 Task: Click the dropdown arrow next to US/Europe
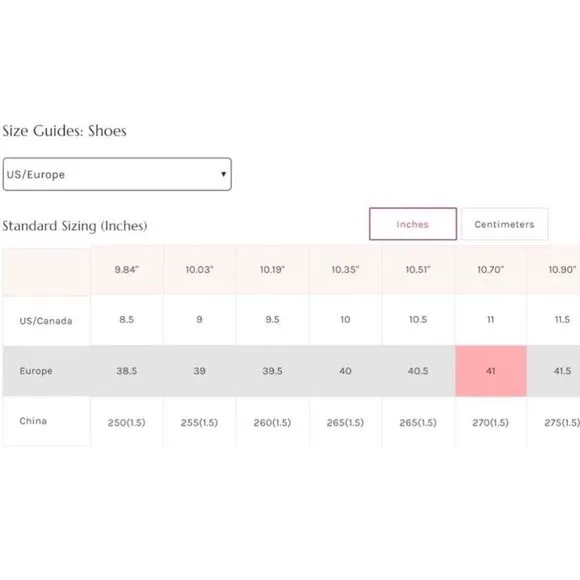point(223,174)
